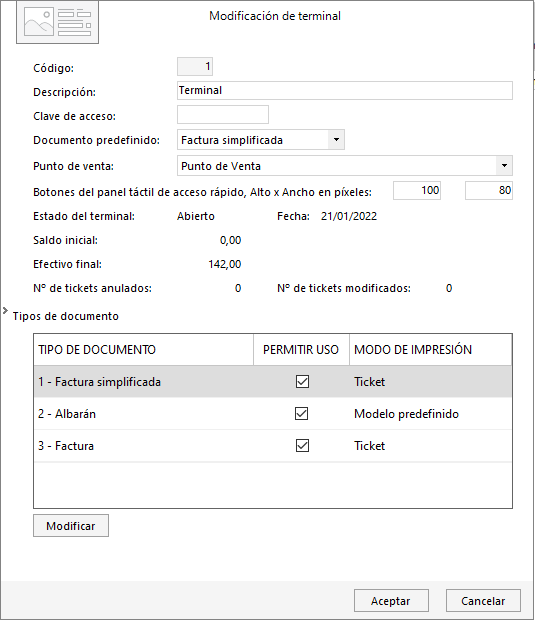
Task: Select the Albarán document row
Action: 273,414
